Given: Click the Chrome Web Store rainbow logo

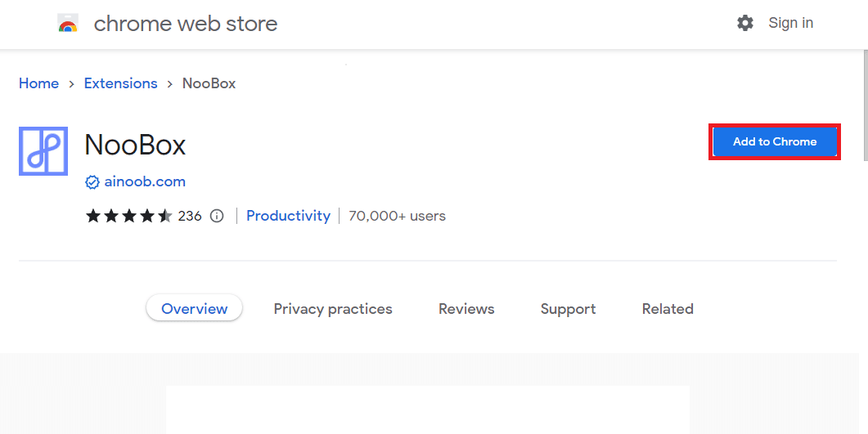Looking at the screenshot, I should (68, 24).
